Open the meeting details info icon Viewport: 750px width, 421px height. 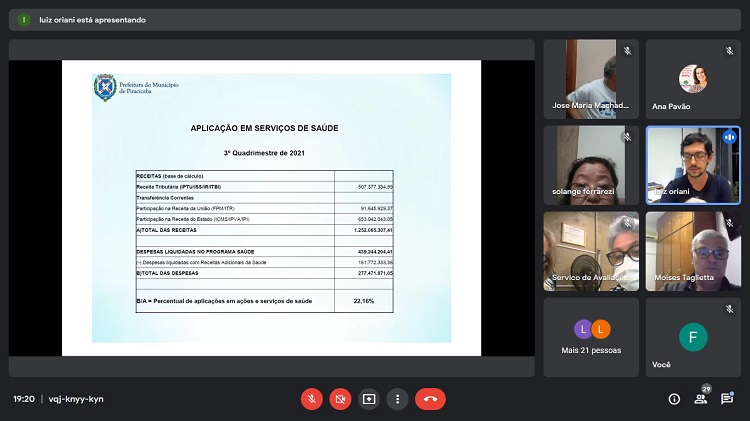coord(674,399)
